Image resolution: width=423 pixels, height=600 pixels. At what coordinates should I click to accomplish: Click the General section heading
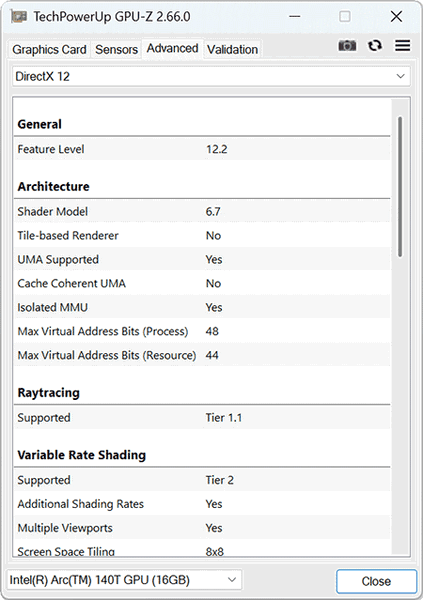(40, 124)
